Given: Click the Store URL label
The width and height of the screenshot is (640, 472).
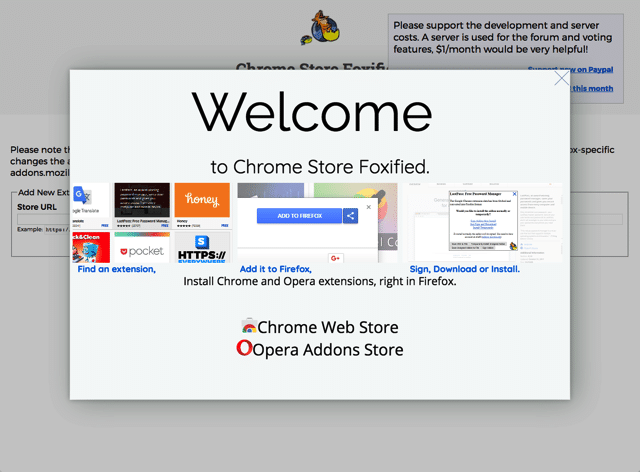Looking at the screenshot, I should 37,207.
